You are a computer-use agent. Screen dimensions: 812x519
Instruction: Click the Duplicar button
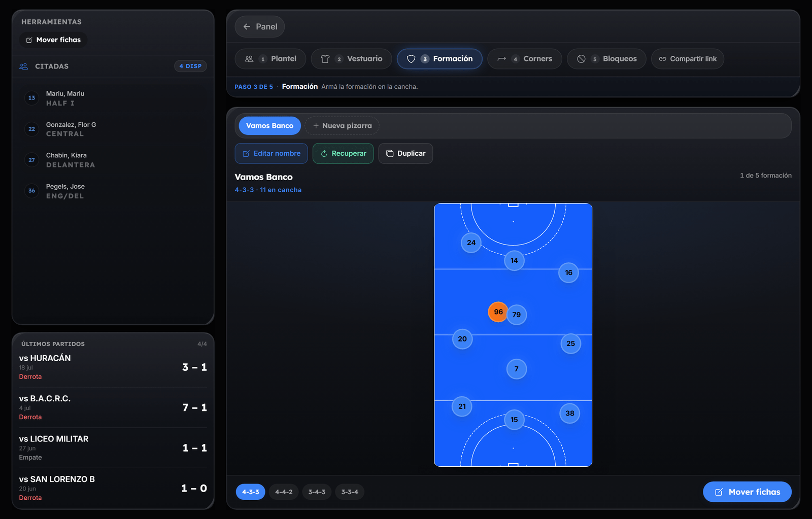405,154
